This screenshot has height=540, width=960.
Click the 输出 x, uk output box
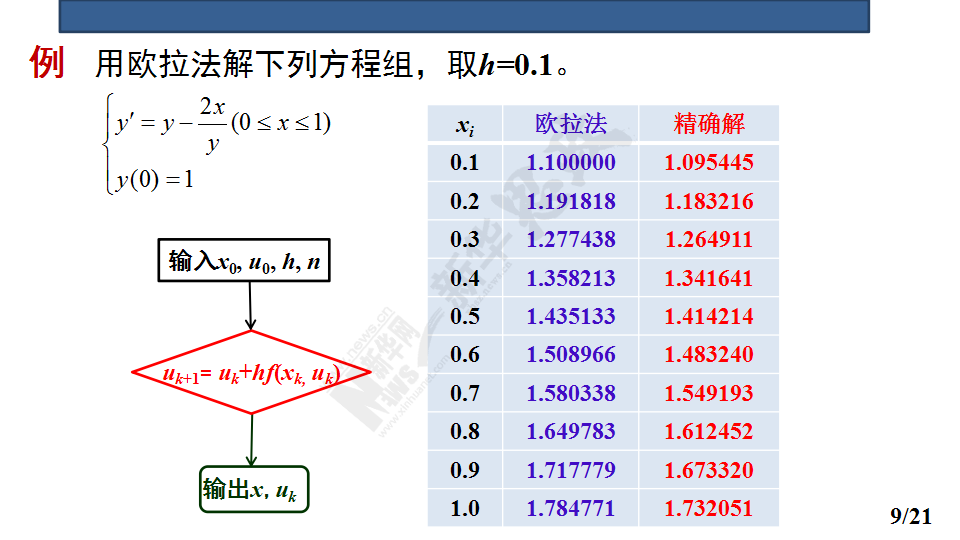(x=254, y=490)
